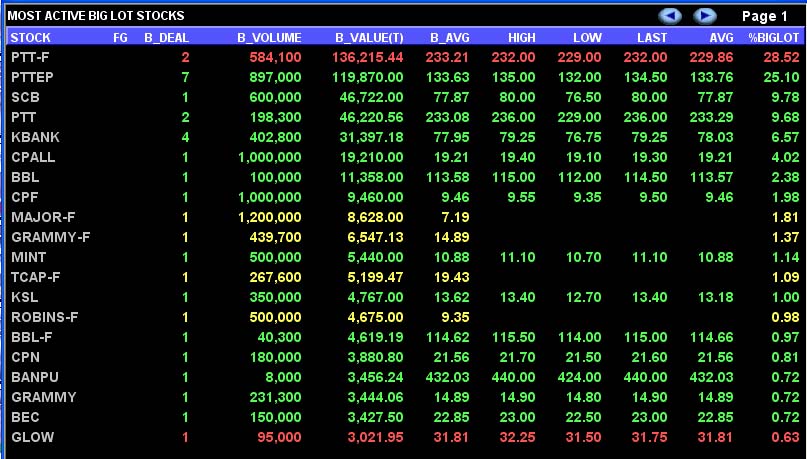Click the Page 1 indicator
807x459 pixels.
(x=765, y=16)
